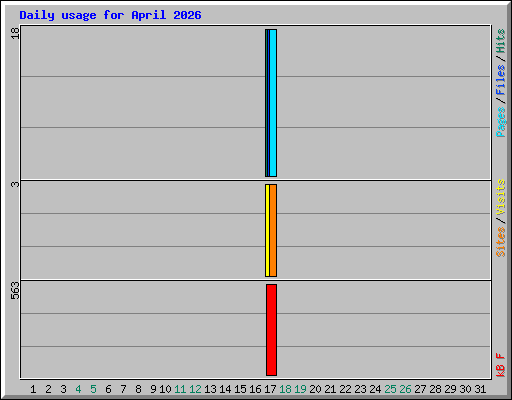This screenshot has height=400, width=512.
Task: Click day "29" on the x-axis
Action: 450,389
